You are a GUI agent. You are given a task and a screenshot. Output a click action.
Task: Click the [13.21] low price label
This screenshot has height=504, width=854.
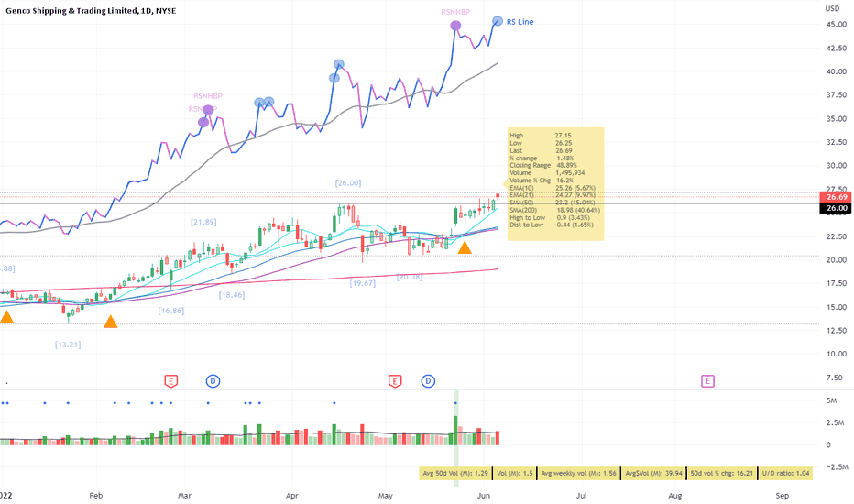click(x=68, y=345)
